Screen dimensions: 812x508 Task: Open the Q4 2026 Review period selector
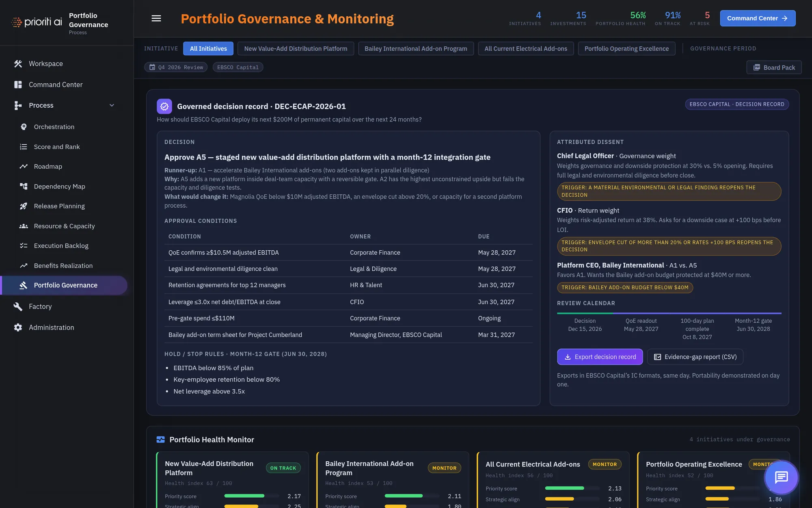click(176, 67)
